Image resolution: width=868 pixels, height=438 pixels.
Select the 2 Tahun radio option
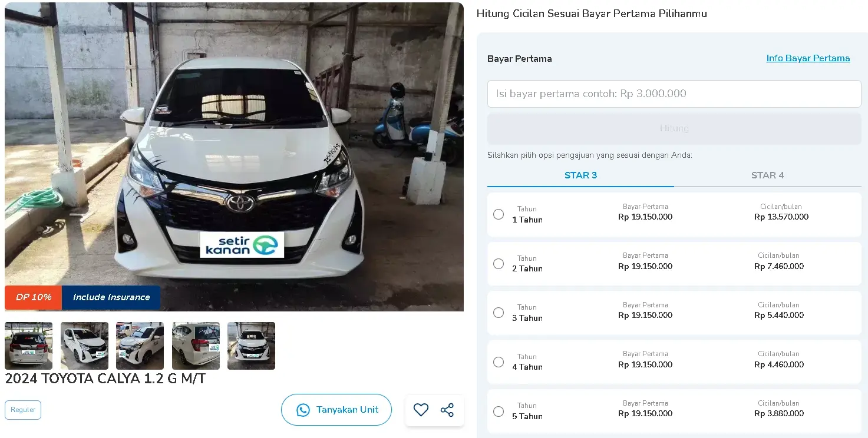click(499, 264)
